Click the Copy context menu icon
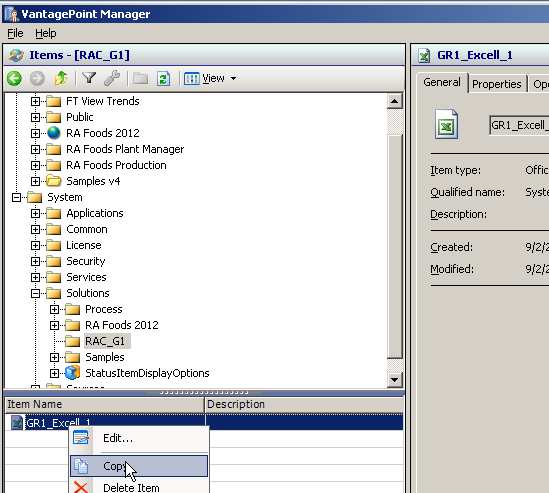The width and height of the screenshot is (549, 493). pyautogui.click(x=81, y=466)
